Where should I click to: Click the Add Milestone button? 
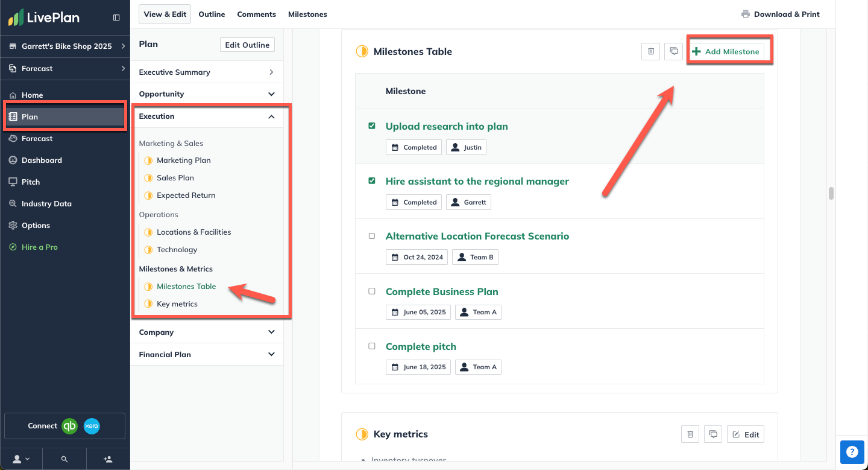[x=726, y=51]
